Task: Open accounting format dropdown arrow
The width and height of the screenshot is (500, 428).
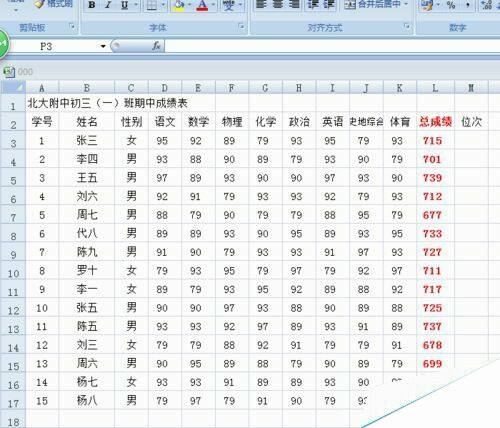Action: (x=438, y=5)
